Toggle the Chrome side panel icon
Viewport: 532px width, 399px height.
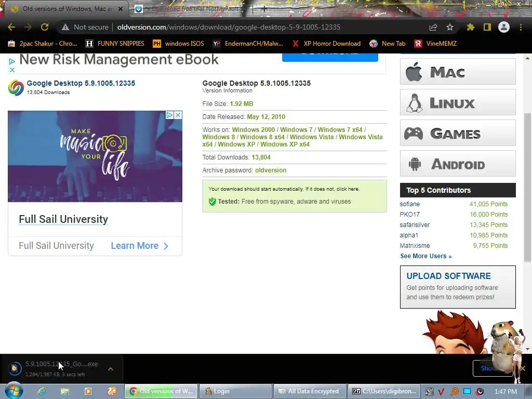click(487, 27)
